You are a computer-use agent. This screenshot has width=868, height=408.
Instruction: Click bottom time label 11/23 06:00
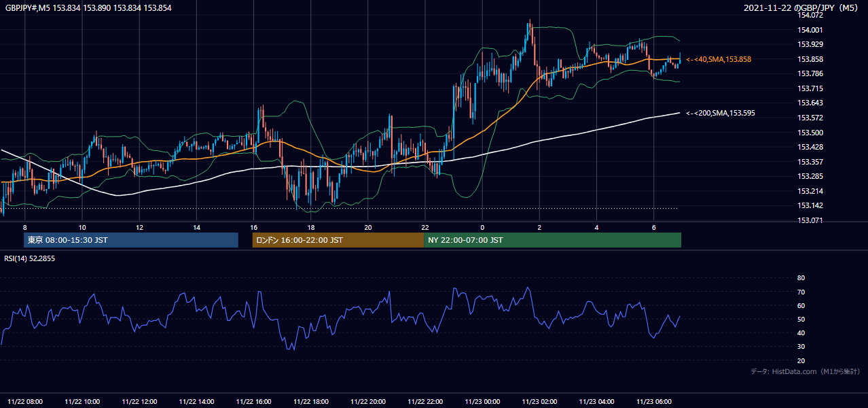point(654,402)
